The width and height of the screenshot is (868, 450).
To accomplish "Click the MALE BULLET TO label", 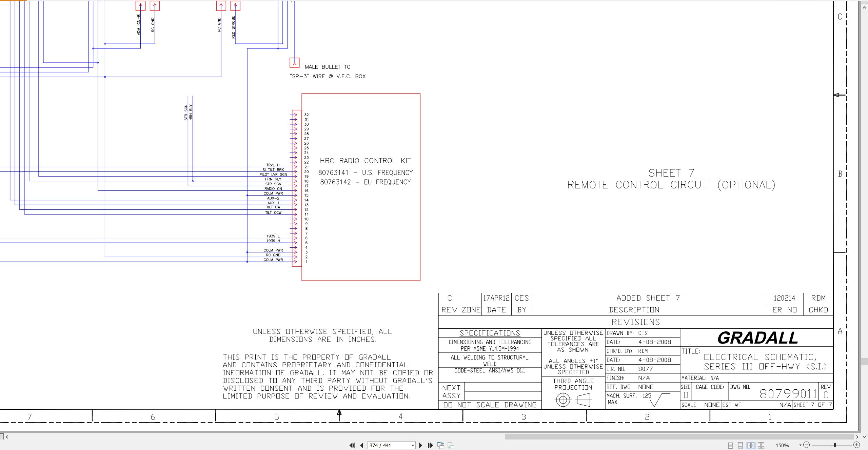I will pos(328,67).
